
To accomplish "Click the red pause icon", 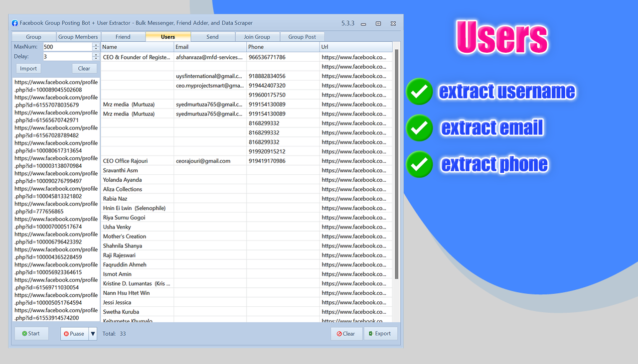I will (66, 334).
